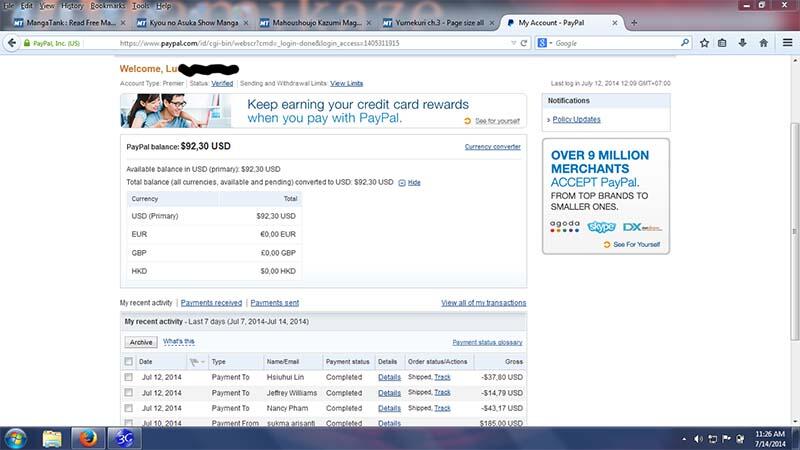Close the MangaTank tab

(x=122, y=23)
